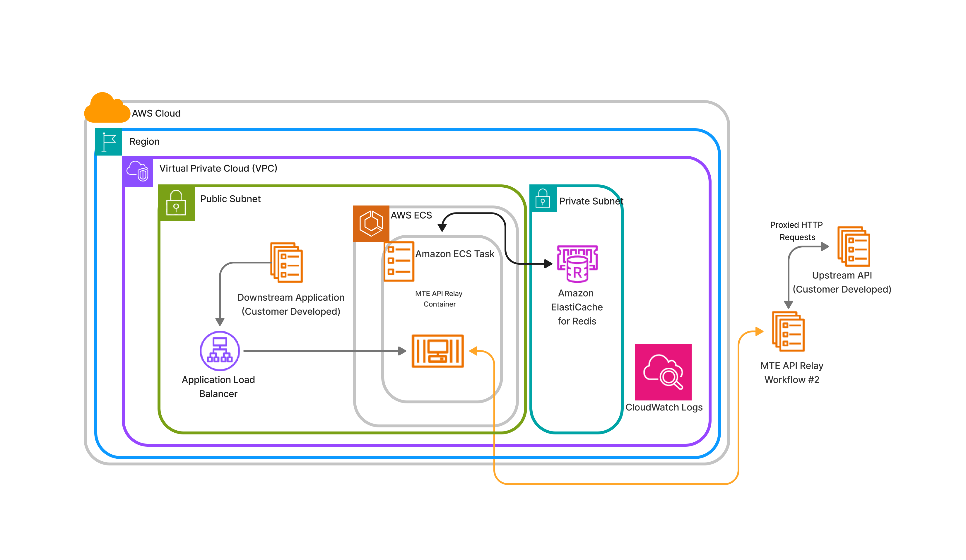Select 'Virtual Private Cloud (VPC)' text
The width and height of the screenshot is (966, 560).
tap(218, 168)
